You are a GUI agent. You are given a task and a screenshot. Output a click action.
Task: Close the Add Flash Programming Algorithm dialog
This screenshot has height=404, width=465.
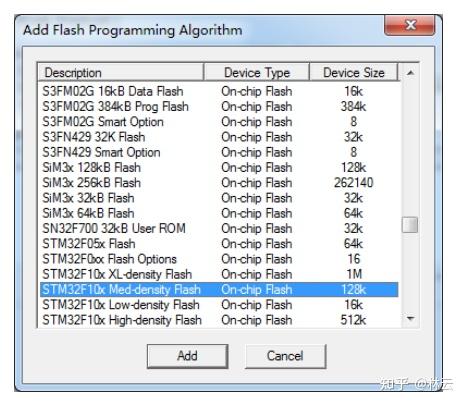410,25
